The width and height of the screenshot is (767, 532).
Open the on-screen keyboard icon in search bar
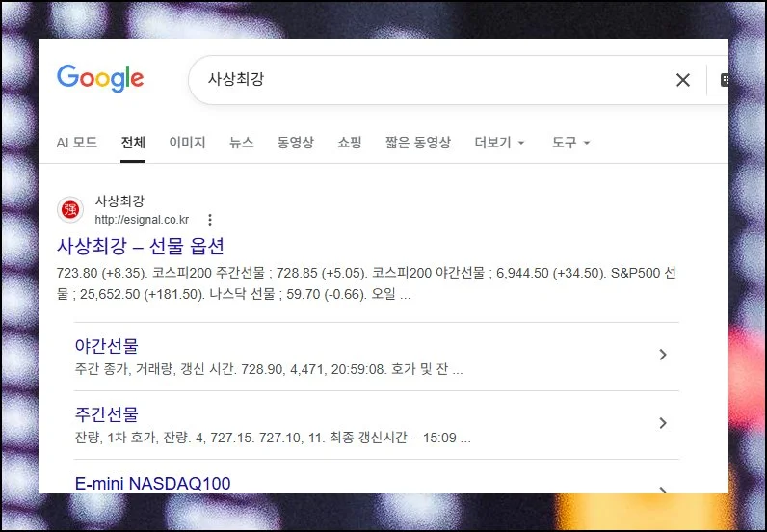724,80
